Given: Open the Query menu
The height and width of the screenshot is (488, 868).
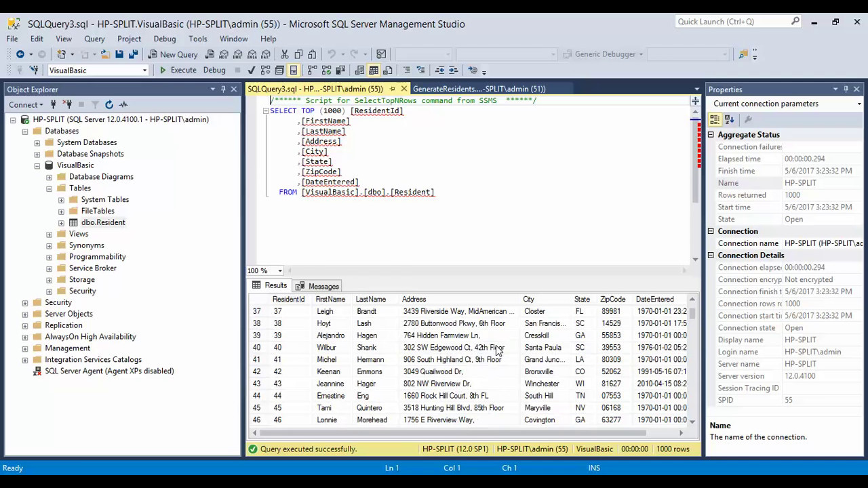Looking at the screenshot, I should coord(94,39).
